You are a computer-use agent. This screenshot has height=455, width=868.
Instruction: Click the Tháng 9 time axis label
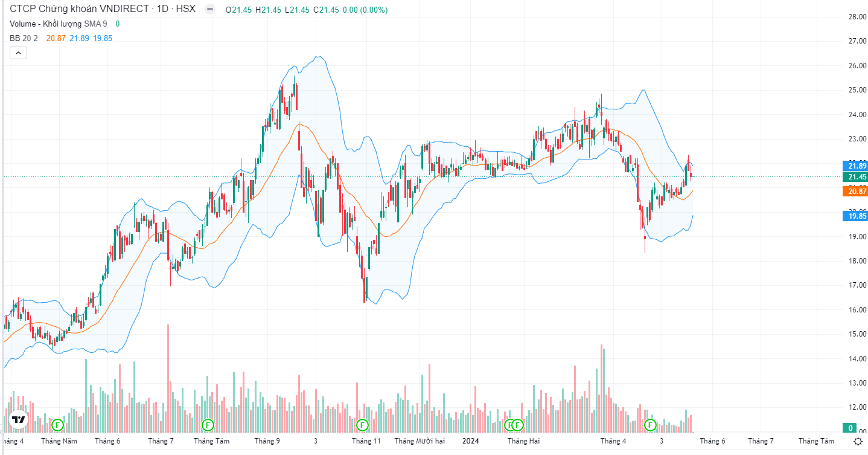coord(267,442)
